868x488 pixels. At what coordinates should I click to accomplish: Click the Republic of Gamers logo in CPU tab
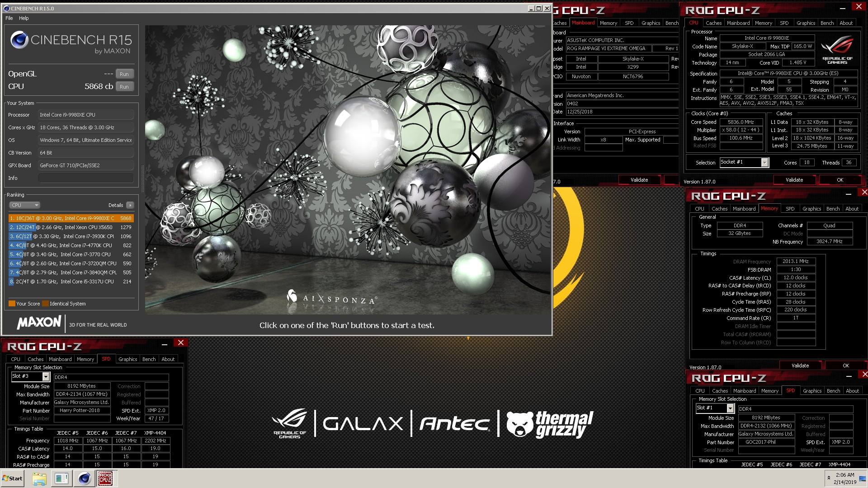click(x=837, y=50)
